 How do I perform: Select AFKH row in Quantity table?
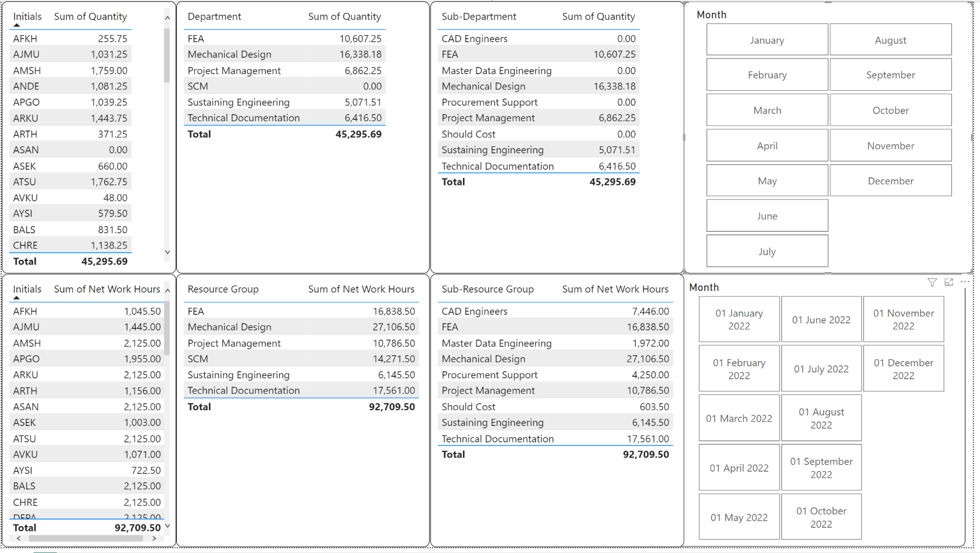coord(70,39)
